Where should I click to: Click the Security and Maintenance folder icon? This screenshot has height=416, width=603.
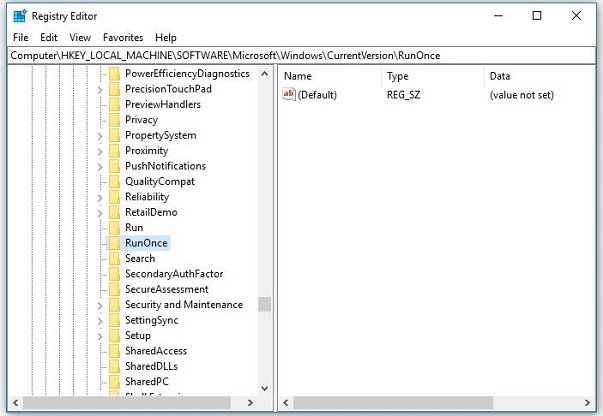tap(114, 304)
